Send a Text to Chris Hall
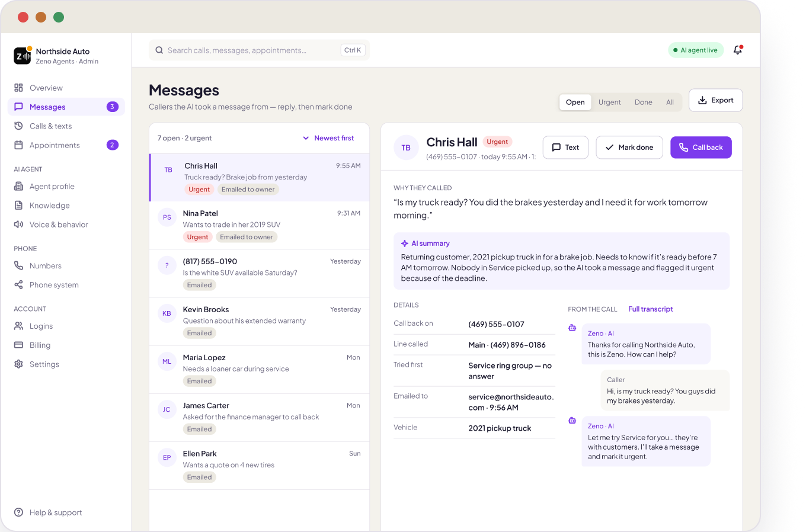The width and height of the screenshot is (806, 532). point(565,148)
